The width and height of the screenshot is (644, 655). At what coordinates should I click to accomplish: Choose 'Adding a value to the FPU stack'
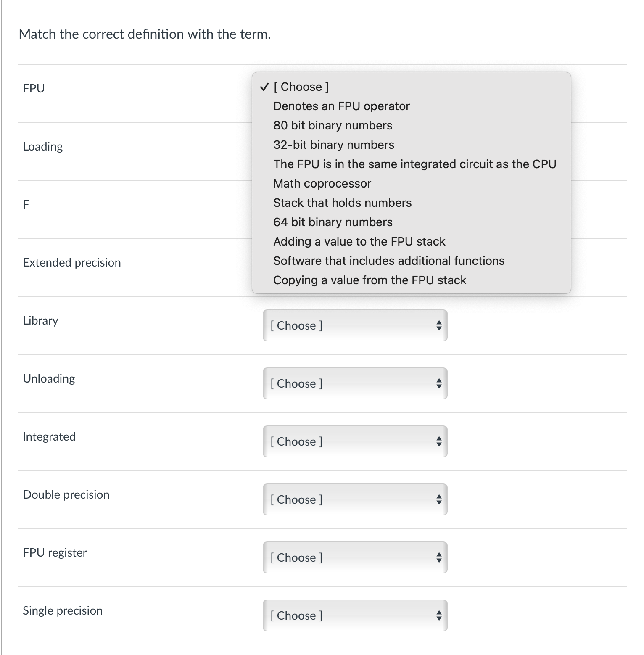click(x=359, y=241)
